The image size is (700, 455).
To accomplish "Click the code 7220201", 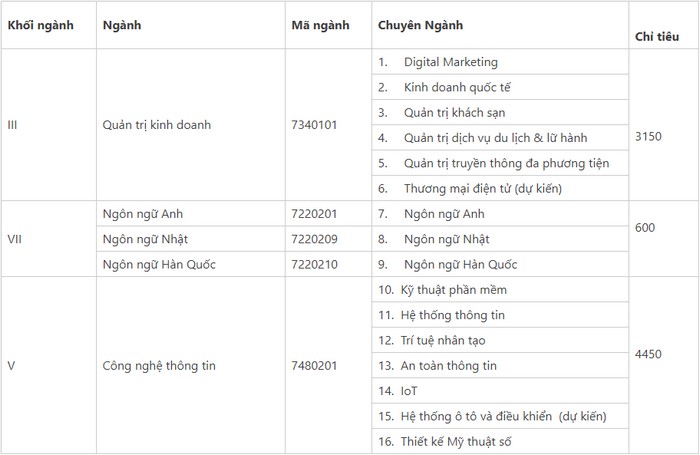I will click(x=314, y=214).
